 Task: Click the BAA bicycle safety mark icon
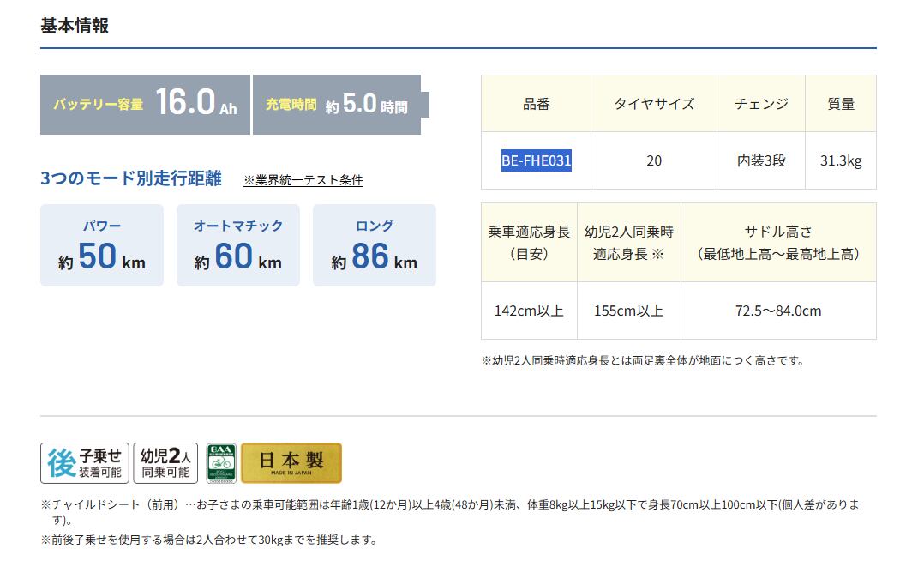220,463
